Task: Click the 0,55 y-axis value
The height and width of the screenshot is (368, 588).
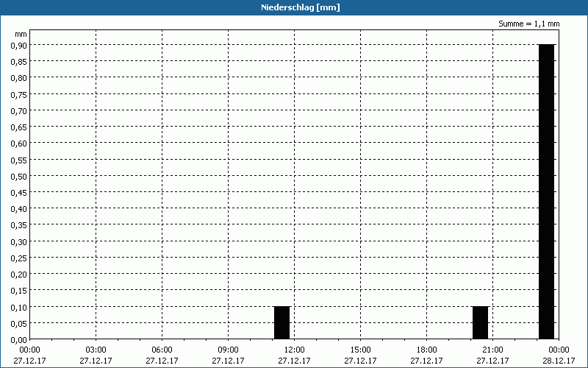Action: (19, 160)
